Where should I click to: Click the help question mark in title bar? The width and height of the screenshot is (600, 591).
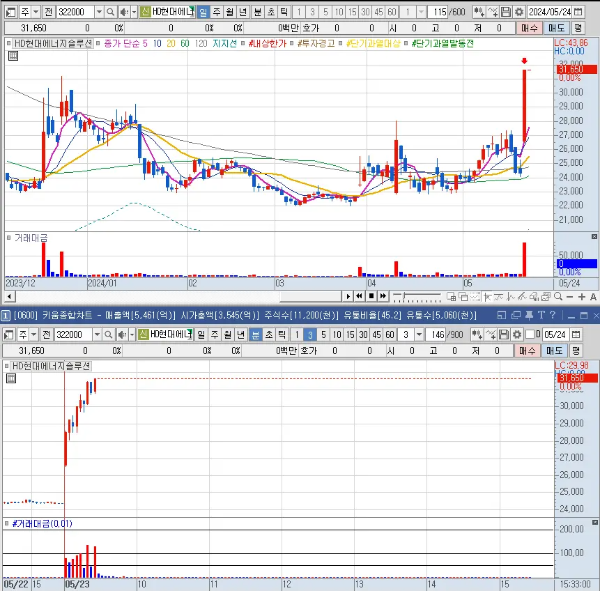(x=552, y=315)
